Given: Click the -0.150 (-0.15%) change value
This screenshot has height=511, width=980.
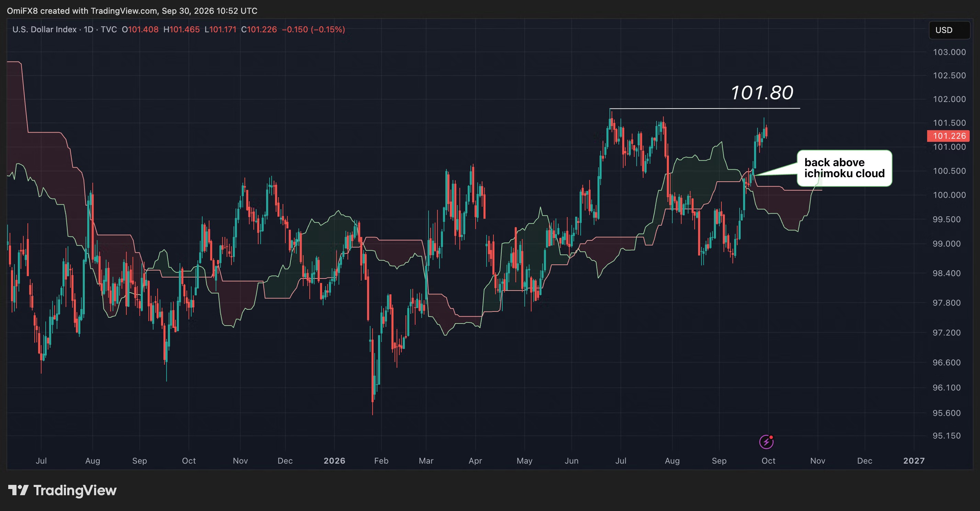Looking at the screenshot, I should click(x=314, y=29).
